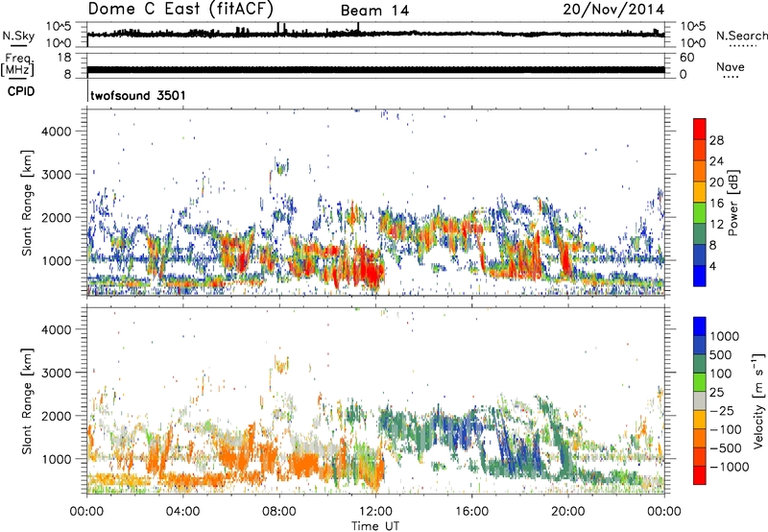Click the gray −25 to 25 Velocity color segment

[700, 401]
